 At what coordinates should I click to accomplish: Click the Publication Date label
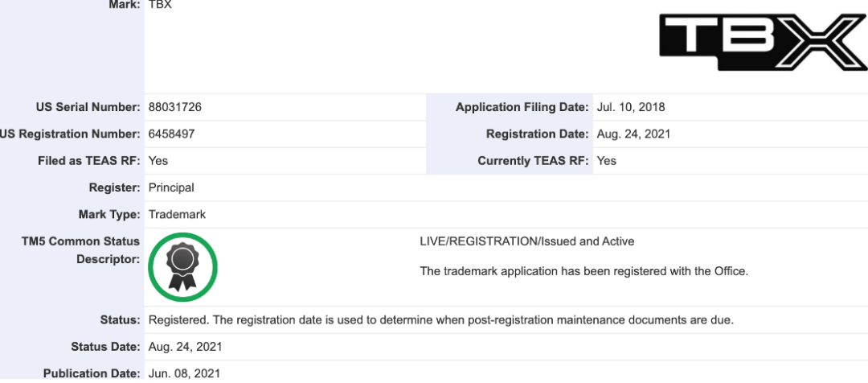pos(92,373)
